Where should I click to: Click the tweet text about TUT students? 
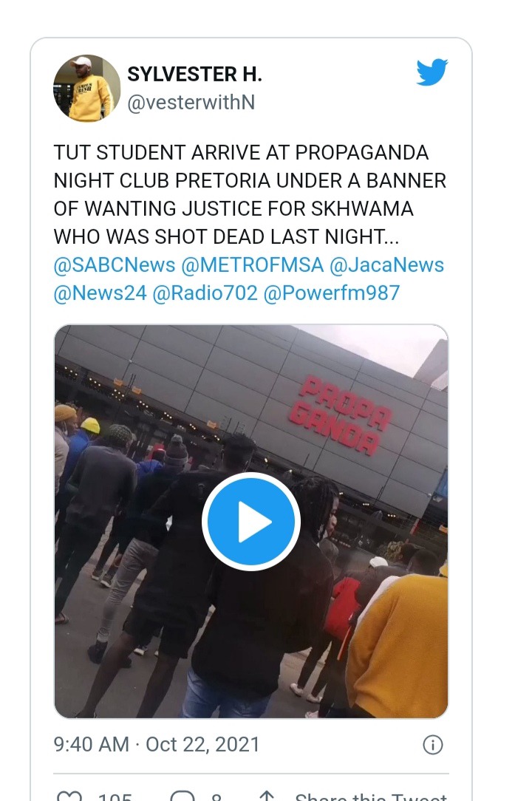(x=250, y=194)
